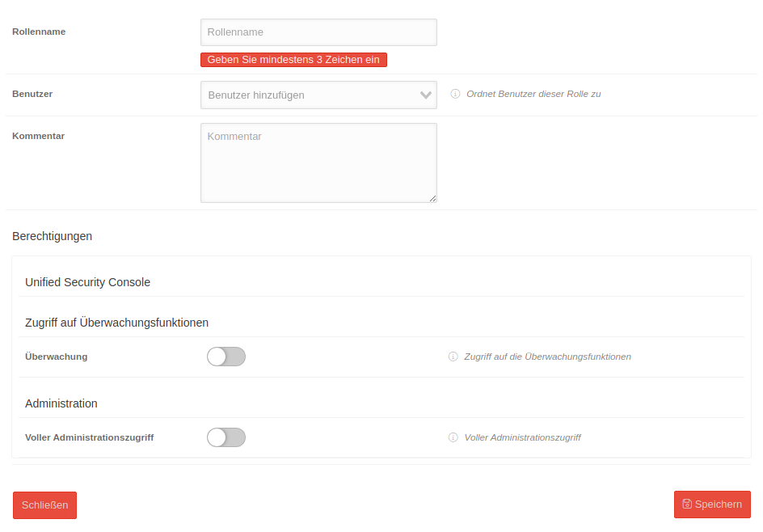Expand the Benutzer dropdown chevron arrow
This screenshot has width=763, height=532.
click(x=426, y=95)
